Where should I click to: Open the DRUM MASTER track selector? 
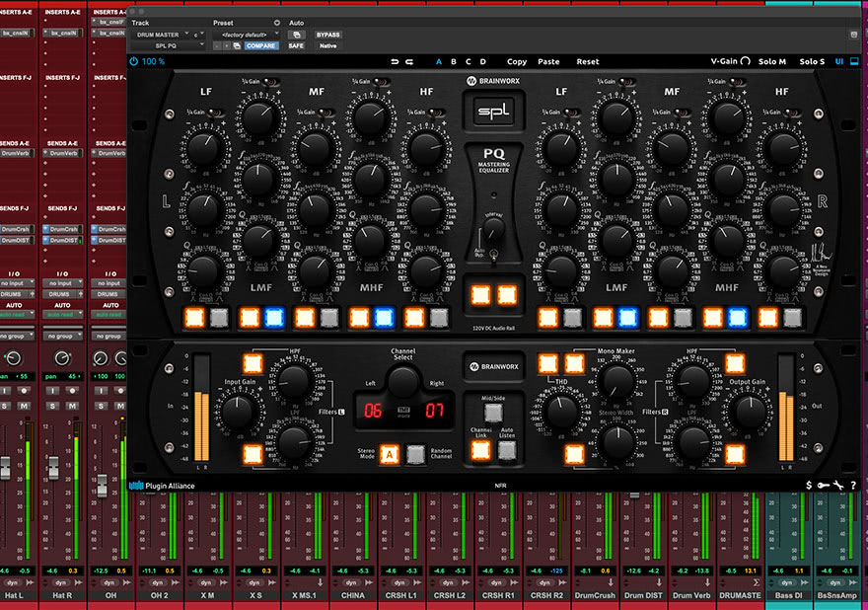159,35
